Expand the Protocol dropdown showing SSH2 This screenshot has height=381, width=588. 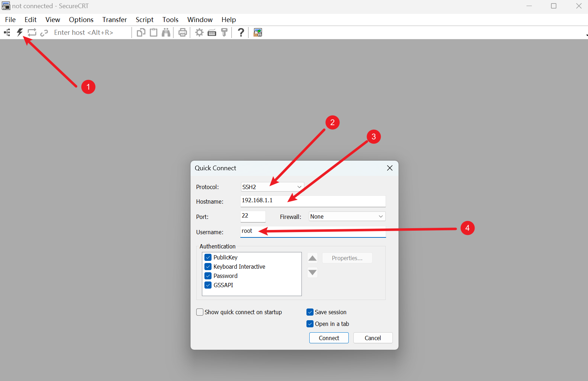point(272,187)
